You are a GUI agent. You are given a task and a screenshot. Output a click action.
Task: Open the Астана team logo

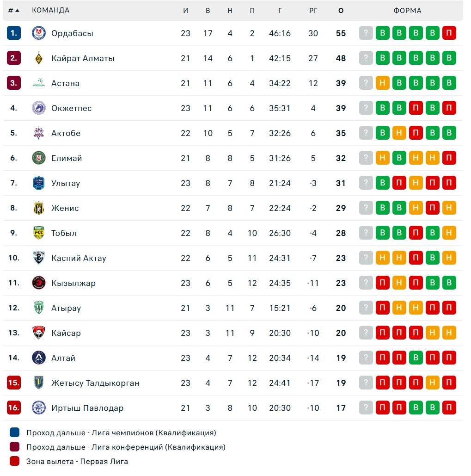tap(39, 83)
